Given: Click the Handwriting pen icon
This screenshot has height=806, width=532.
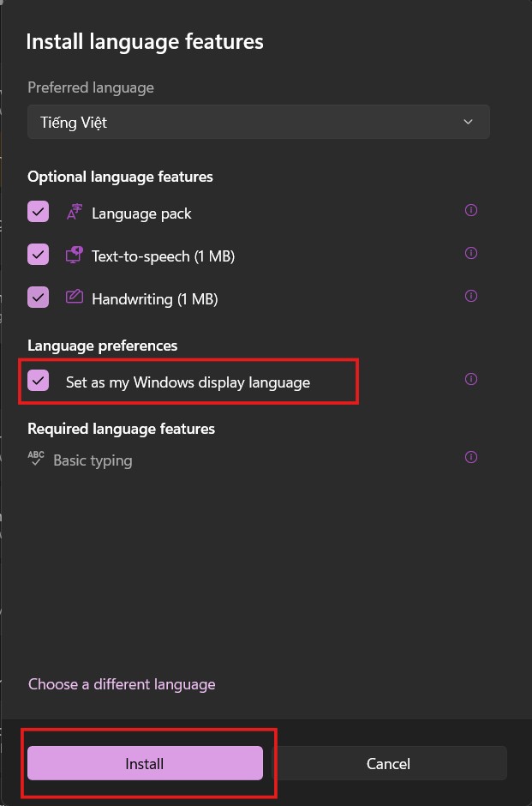Looking at the screenshot, I should (x=75, y=298).
